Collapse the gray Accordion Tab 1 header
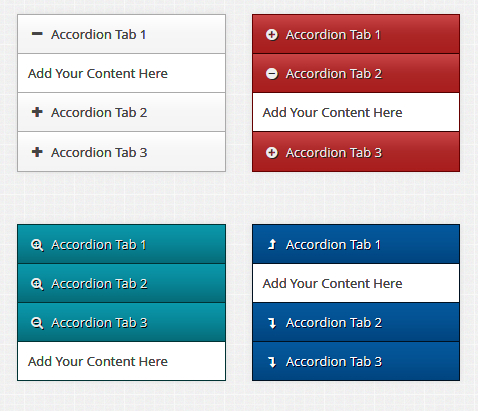This screenshot has width=478, height=411. [122, 34]
